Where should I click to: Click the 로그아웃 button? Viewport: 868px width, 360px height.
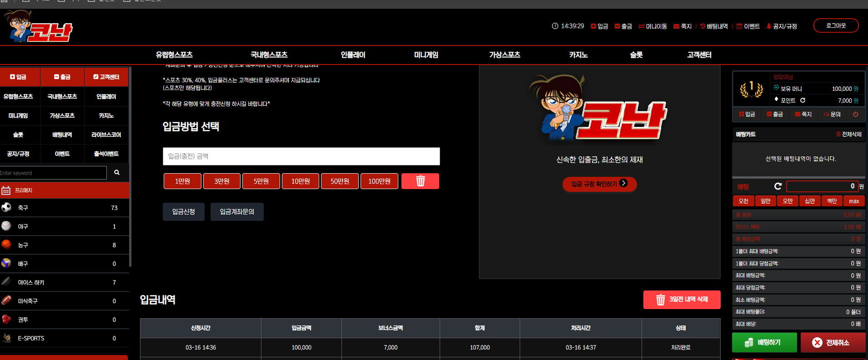(836, 25)
